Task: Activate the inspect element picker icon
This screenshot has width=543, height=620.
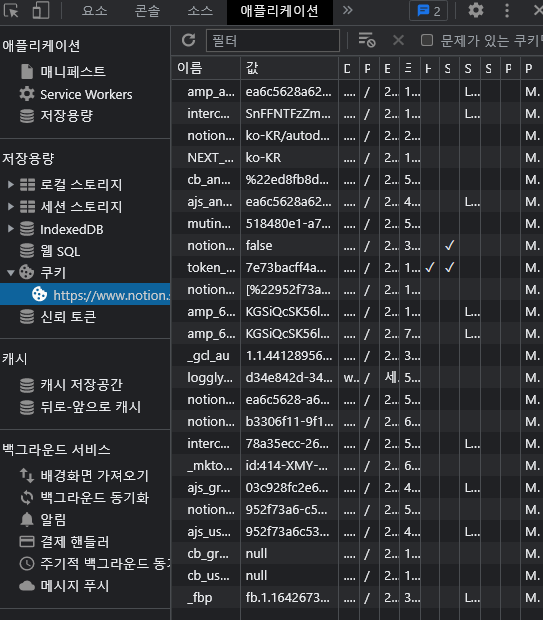Action: tap(11, 11)
